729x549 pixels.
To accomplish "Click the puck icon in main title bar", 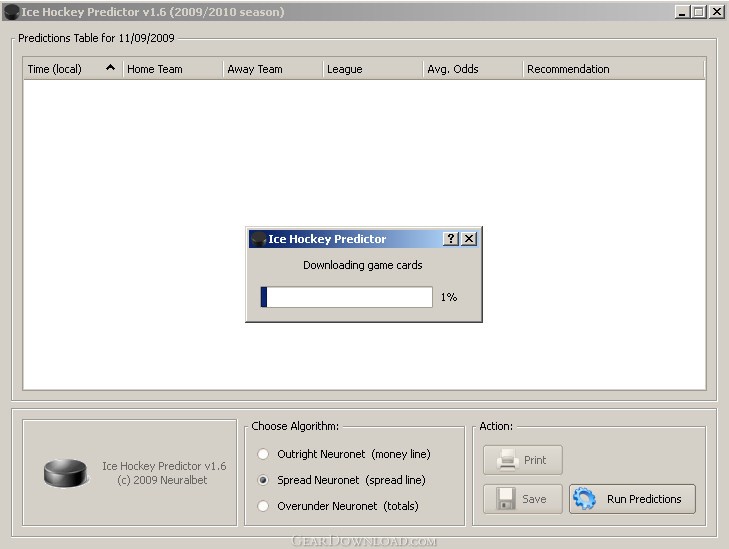I will [11, 12].
